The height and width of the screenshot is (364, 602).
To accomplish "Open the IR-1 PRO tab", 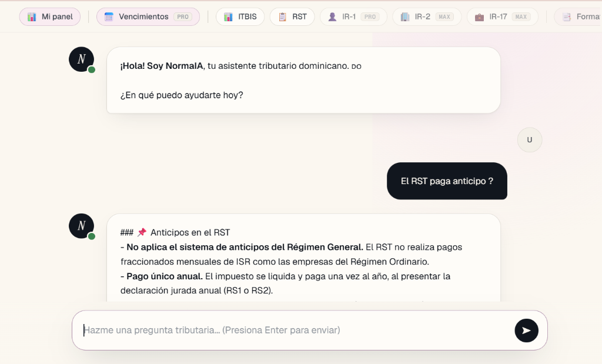I will pyautogui.click(x=353, y=17).
